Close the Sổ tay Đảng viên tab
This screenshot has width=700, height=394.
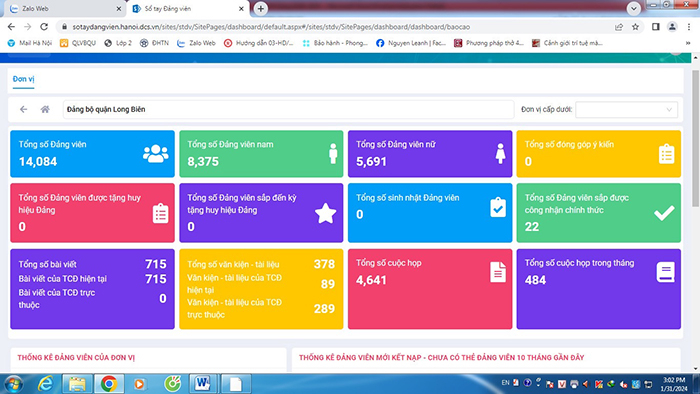(241, 8)
